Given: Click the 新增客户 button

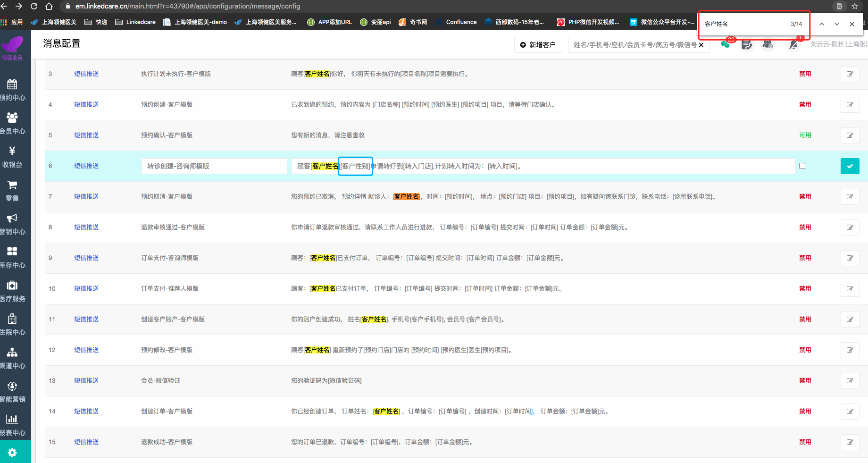Looking at the screenshot, I should tap(538, 45).
